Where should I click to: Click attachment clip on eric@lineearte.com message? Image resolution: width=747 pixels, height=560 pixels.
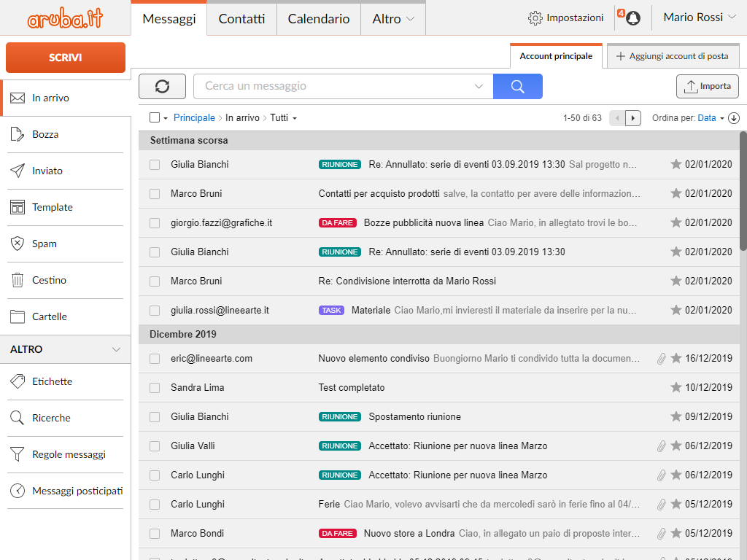click(661, 359)
